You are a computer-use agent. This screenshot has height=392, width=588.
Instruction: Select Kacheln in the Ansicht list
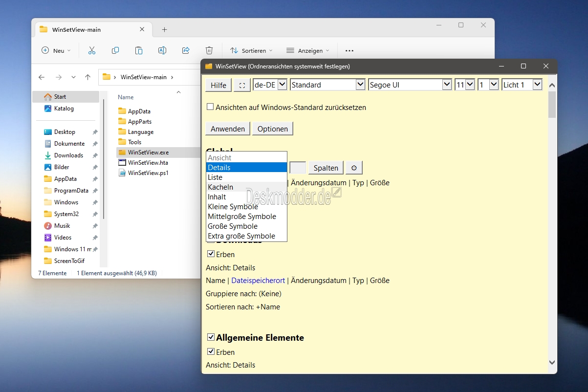(247, 187)
